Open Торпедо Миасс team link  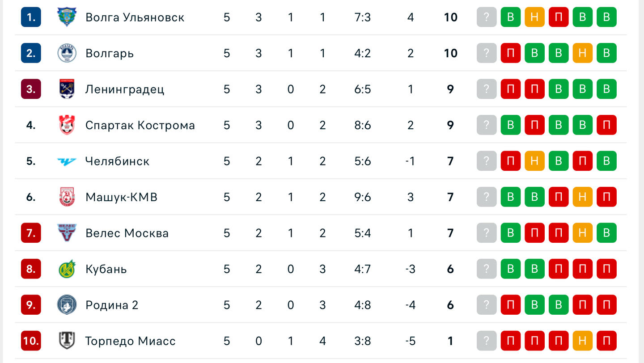click(130, 341)
